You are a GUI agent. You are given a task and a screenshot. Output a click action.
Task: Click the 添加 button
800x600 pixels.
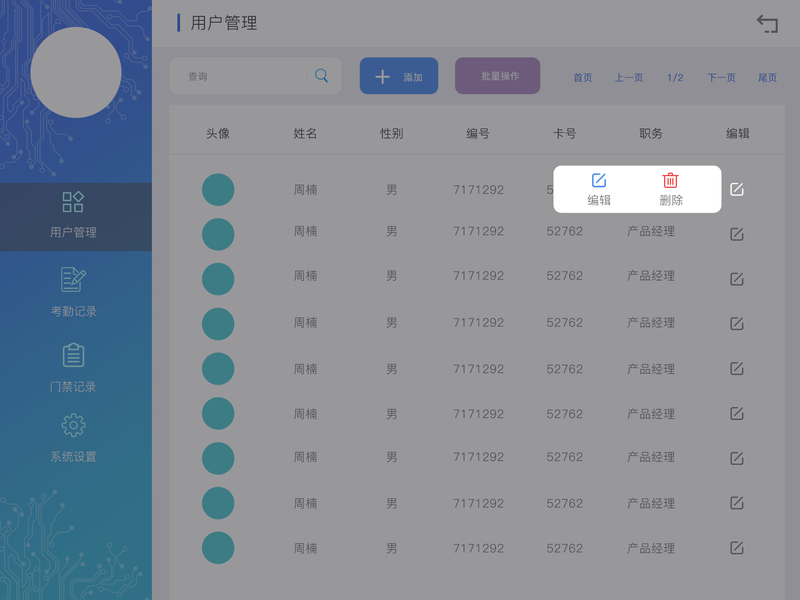point(399,76)
